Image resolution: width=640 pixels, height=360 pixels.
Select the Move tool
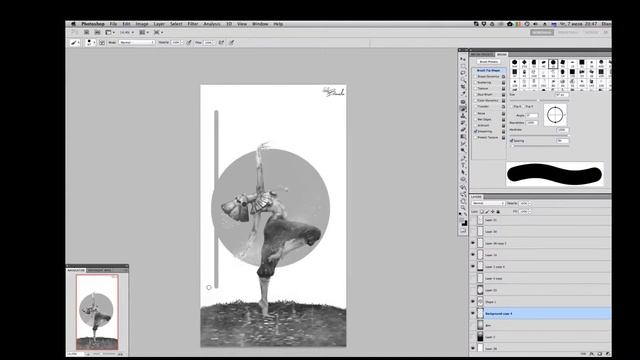(463, 59)
